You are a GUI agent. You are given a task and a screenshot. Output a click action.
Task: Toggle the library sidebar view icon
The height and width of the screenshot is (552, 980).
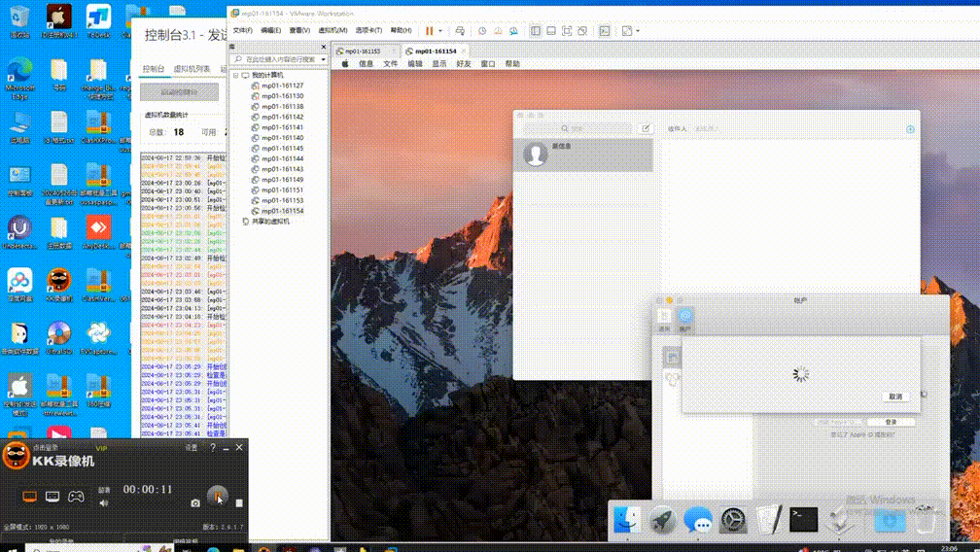536,30
